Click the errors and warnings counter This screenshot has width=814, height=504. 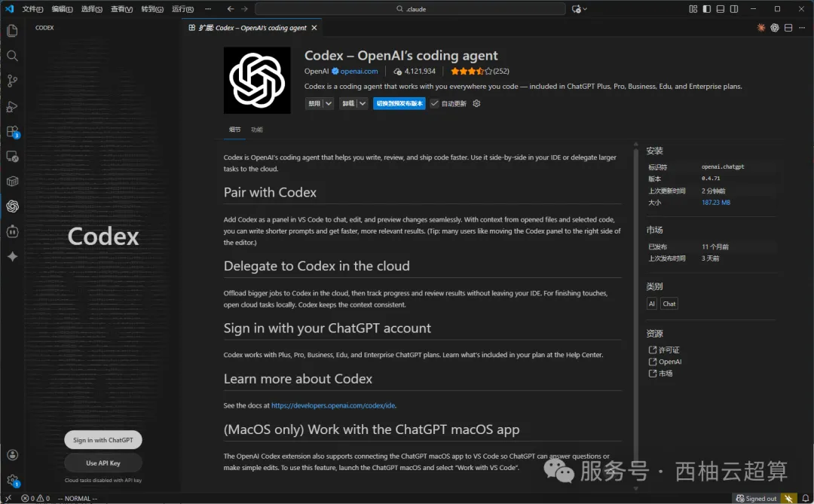point(35,498)
